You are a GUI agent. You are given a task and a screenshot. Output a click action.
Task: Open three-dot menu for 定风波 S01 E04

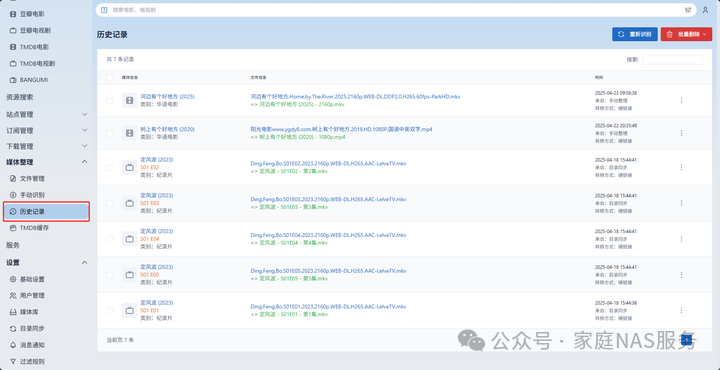pyautogui.click(x=681, y=239)
